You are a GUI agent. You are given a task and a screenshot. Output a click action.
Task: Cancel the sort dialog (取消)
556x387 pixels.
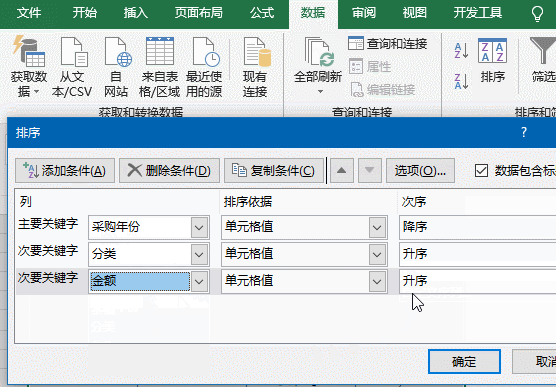coord(534,361)
